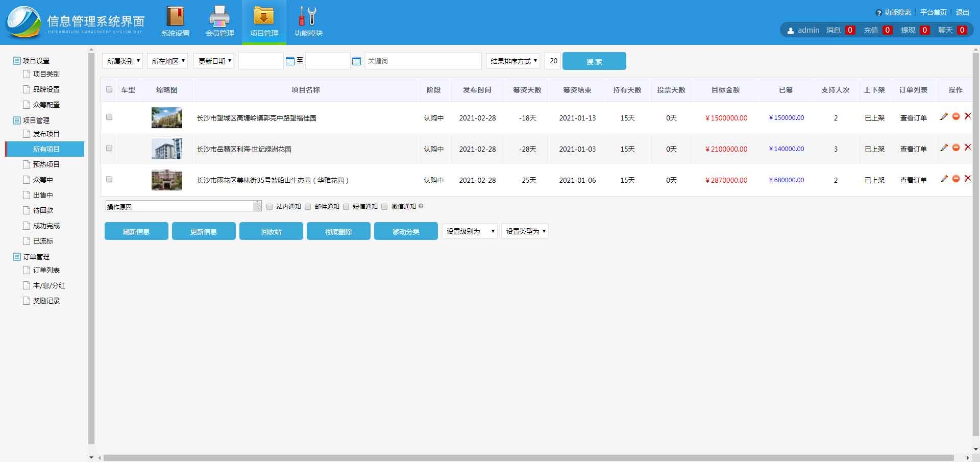Open the 会员管理 printer icon
Screen dimensions: 980x462
pyautogui.click(x=219, y=17)
